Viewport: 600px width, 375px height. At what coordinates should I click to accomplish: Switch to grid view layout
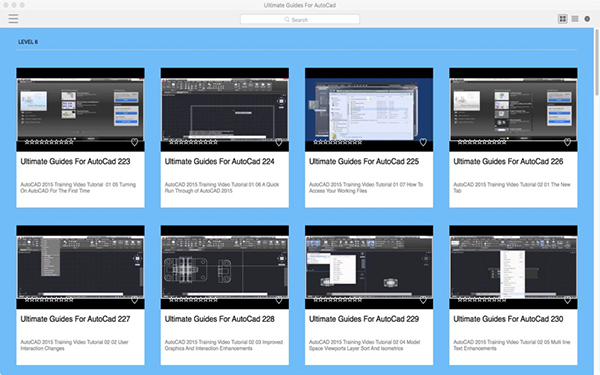point(562,19)
